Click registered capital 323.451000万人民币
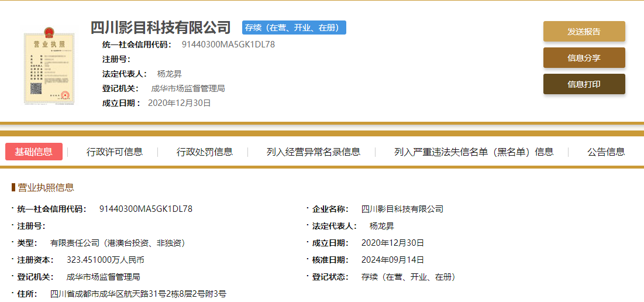644x302 pixels. (x=105, y=260)
